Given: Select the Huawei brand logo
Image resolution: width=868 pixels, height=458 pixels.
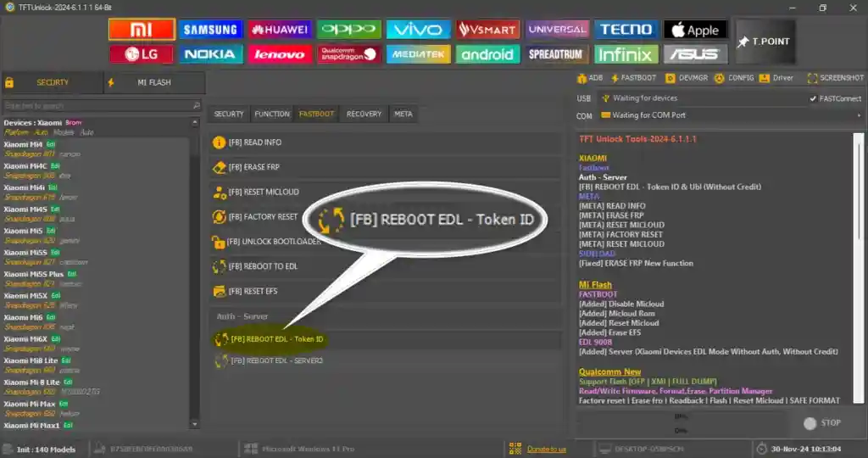Looking at the screenshot, I should pyautogui.click(x=280, y=30).
